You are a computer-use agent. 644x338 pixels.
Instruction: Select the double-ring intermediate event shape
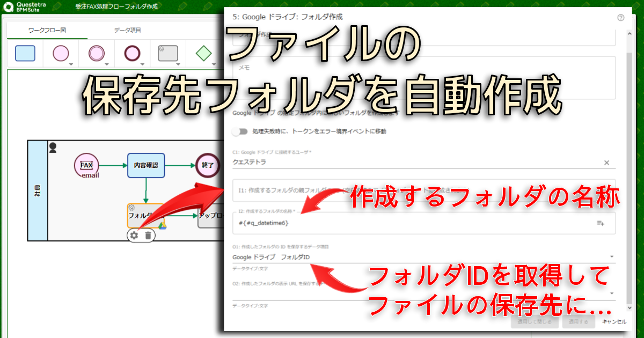(x=97, y=54)
